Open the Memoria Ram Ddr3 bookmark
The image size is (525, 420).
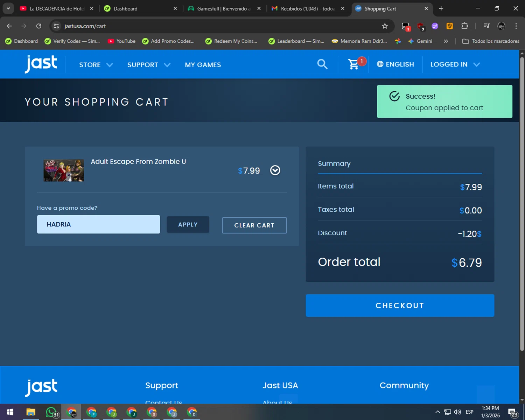(x=359, y=41)
